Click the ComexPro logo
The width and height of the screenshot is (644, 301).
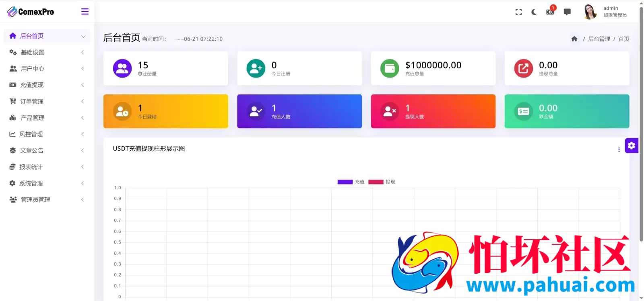(31, 12)
